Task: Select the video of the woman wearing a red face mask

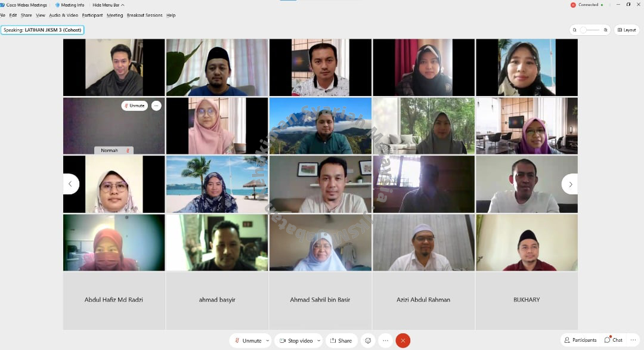Action: coord(114,242)
